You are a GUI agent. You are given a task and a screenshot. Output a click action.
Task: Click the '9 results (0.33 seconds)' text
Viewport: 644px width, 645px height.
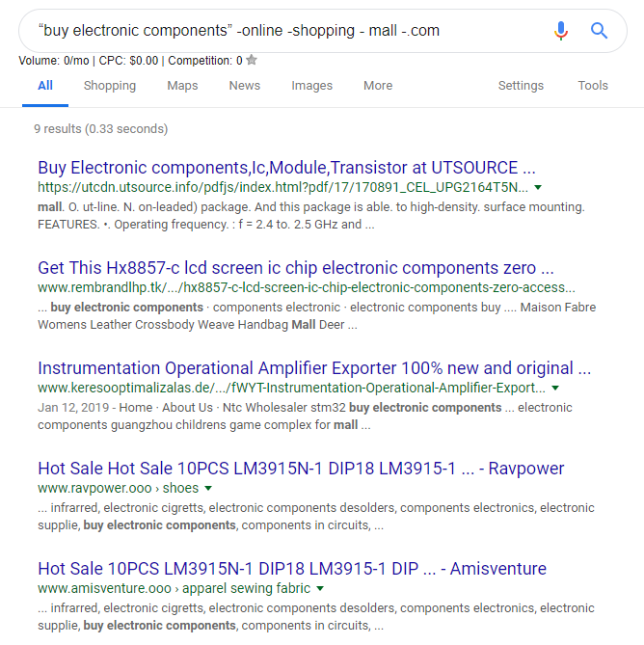pos(101,129)
